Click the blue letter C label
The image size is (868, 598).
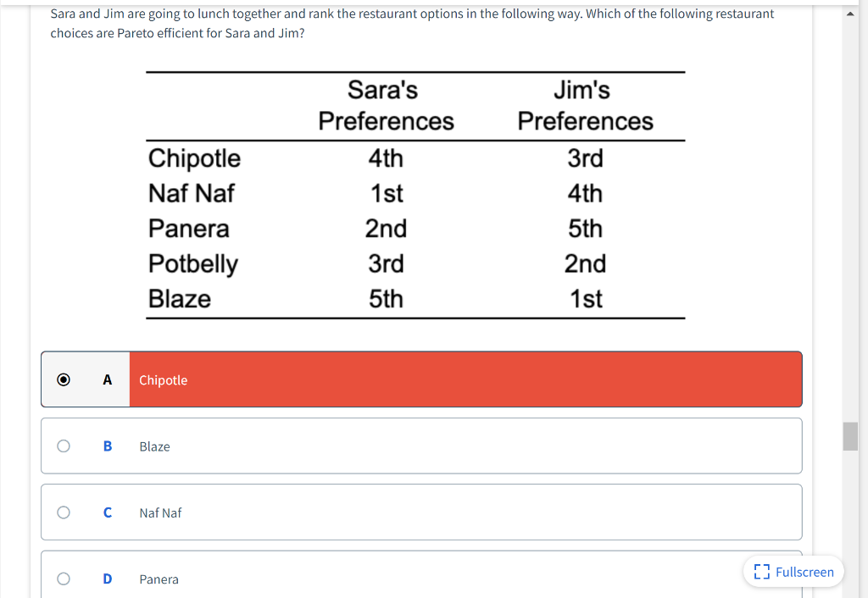pos(108,512)
